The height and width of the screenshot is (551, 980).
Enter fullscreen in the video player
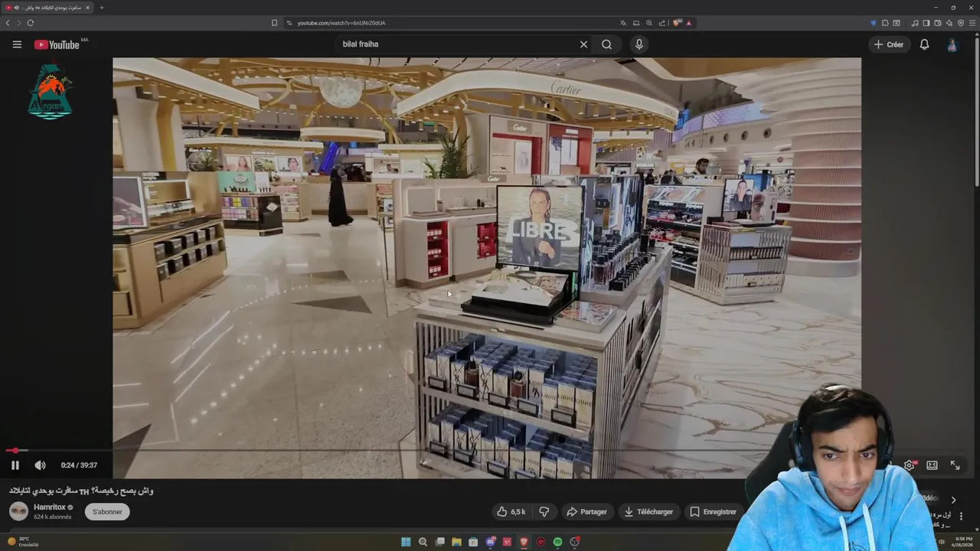click(x=955, y=465)
